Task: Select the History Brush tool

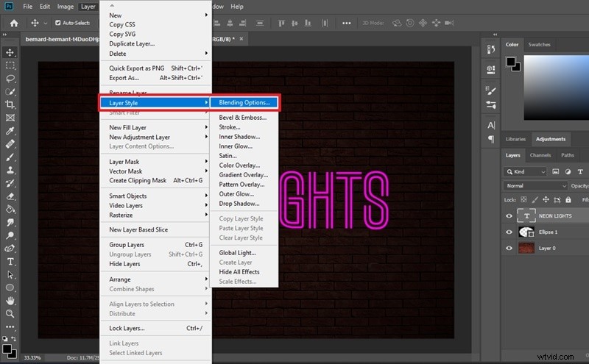Action: [x=10, y=183]
